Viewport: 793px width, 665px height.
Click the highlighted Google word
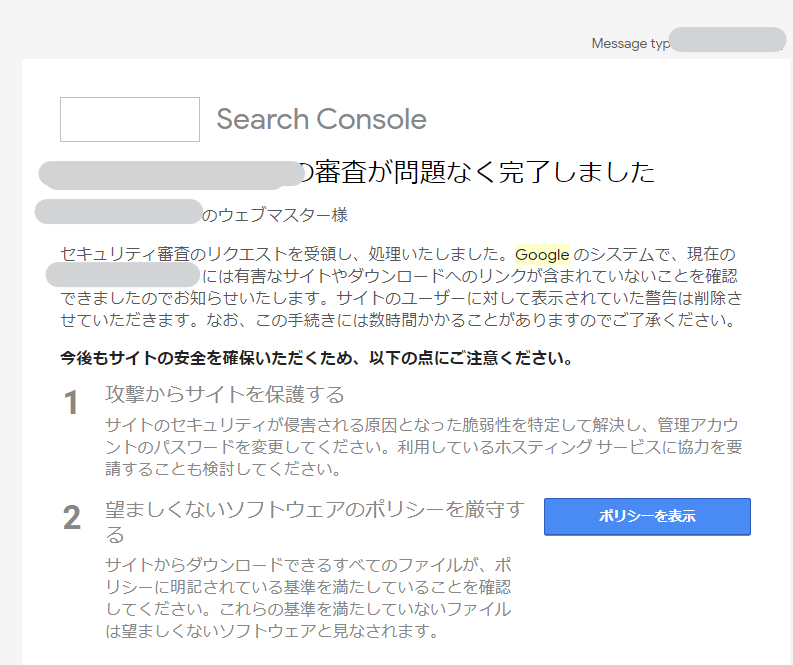point(542,254)
